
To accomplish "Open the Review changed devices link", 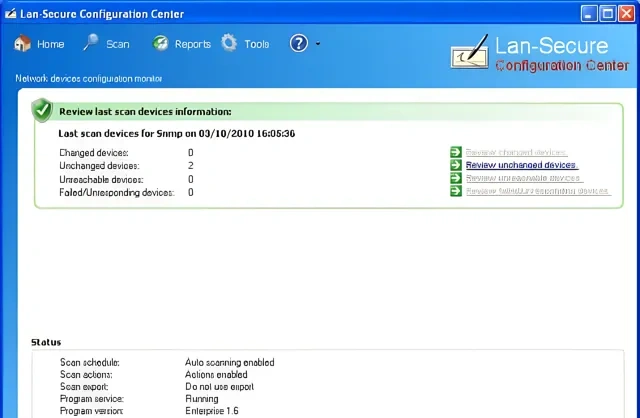I will 516,152.
